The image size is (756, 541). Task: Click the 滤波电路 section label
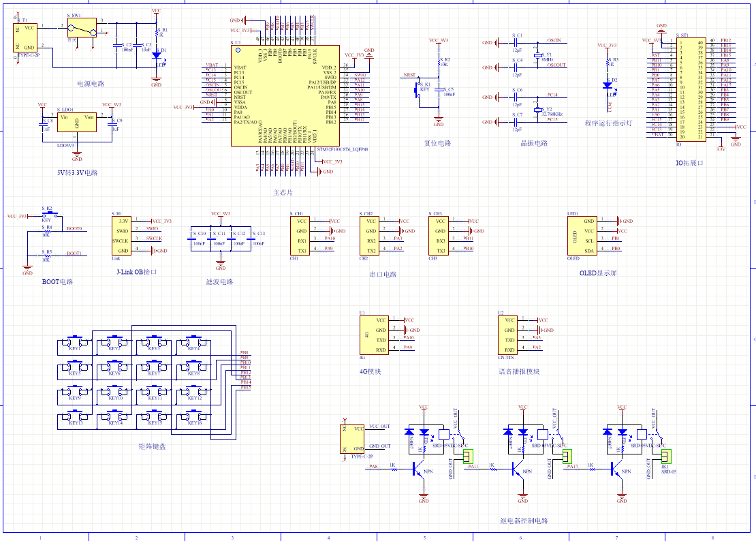point(220,281)
